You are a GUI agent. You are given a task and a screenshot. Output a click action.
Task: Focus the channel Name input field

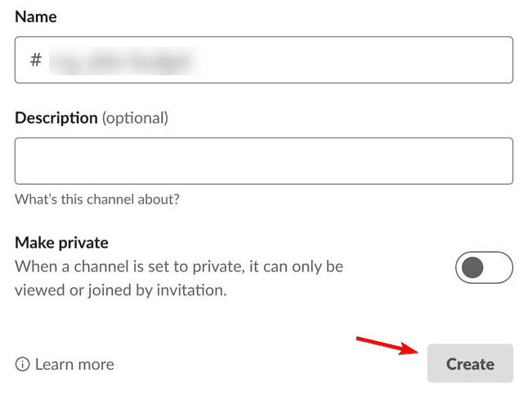[264, 60]
